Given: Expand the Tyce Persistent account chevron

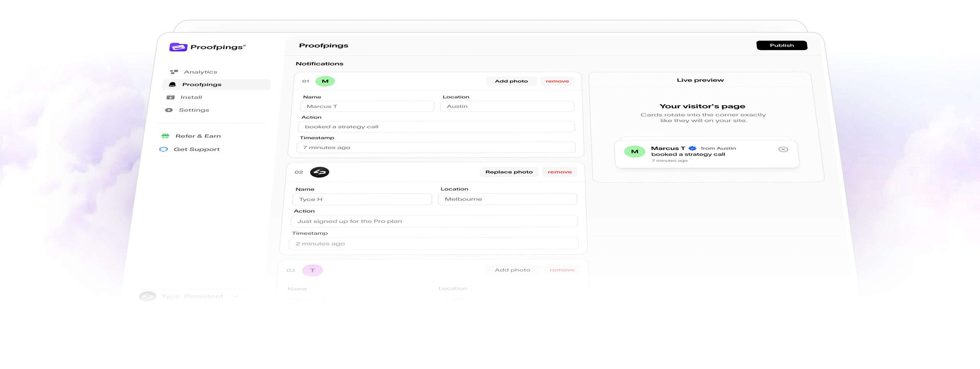Looking at the screenshot, I should pyautogui.click(x=235, y=296).
